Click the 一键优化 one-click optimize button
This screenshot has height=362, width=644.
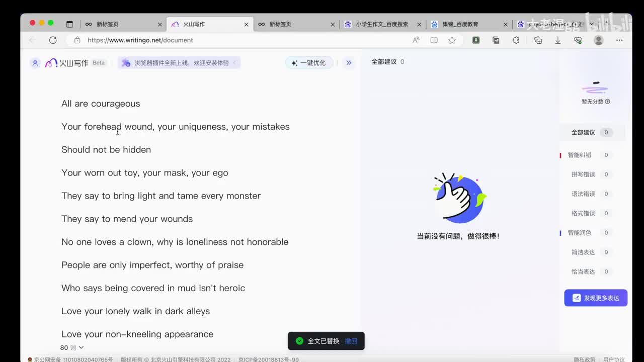pyautogui.click(x=309, y=63)
